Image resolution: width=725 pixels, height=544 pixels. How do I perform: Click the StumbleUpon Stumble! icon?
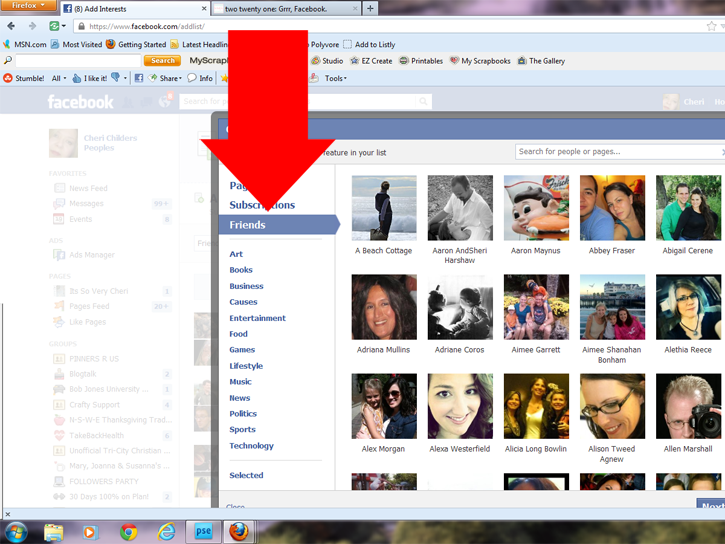(9, 78)
